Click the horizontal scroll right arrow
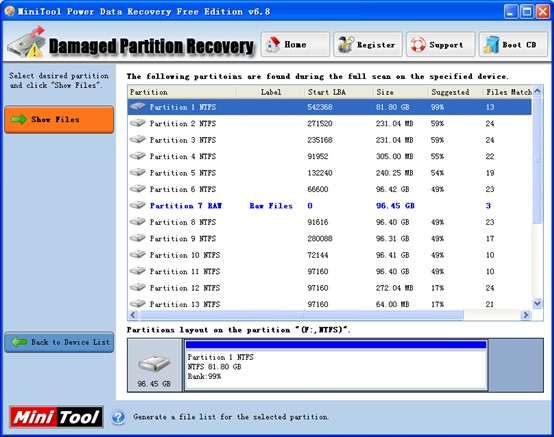The height and width of the screenshot is (437, 554). [x=526, y=315]
